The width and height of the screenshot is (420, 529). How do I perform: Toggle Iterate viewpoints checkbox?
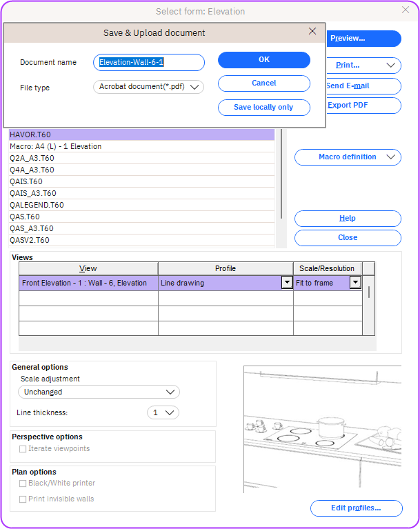(23, 449)
